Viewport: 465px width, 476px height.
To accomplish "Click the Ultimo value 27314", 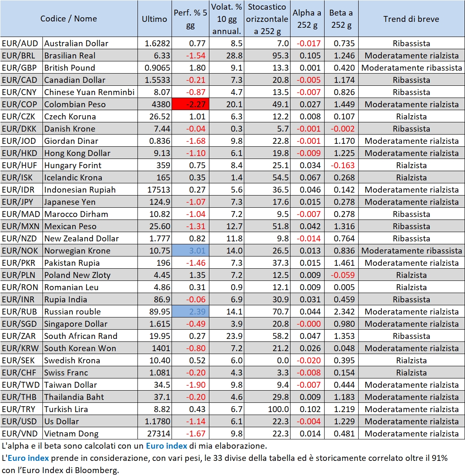I will pyautogui.click(x=154, y=434).
